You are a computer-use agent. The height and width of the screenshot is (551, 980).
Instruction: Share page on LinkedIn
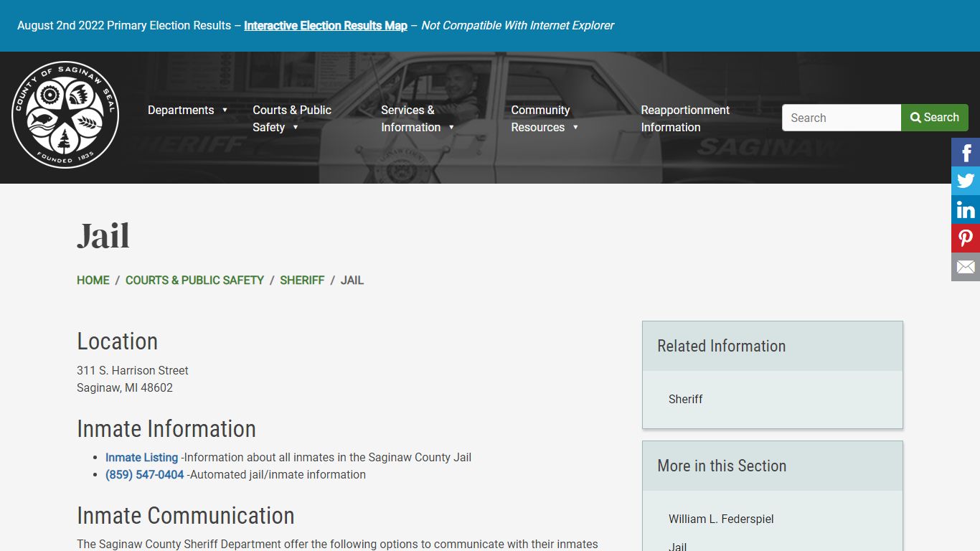coord(966,209)
